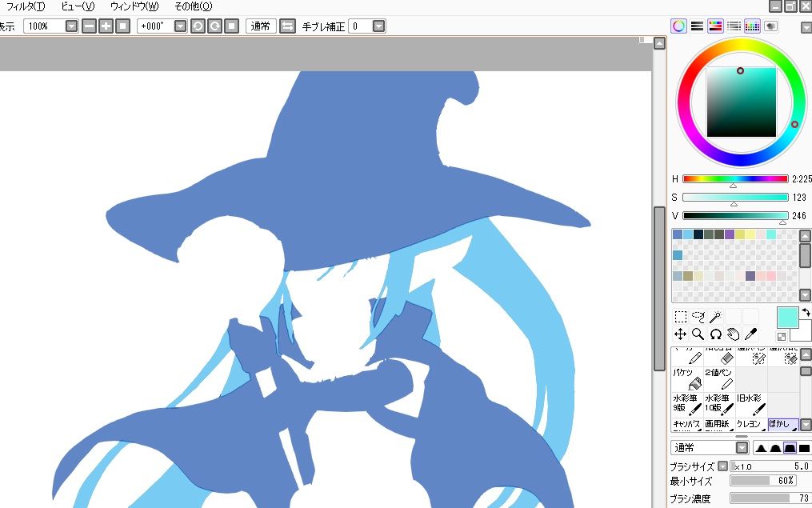Toggle the color wheel panel
Image resolution: width=812 pixels, height=508 pixels.
(678, 26)
